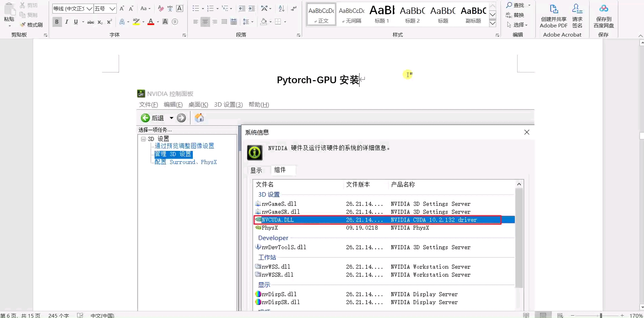Apply strikethrough (abc) formatting
This screenshot has width=644, height=318.
click(x=91, y=22)
